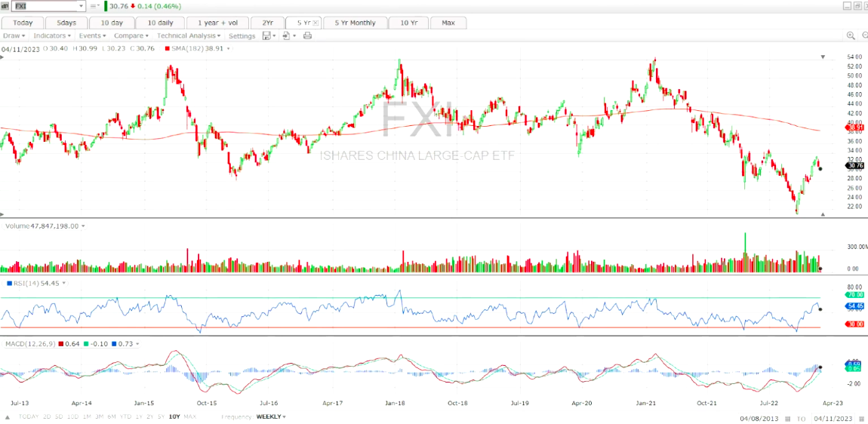This screenshot has width=868, height=424.
Task: Close the 5 Yr tab
Action: click(315, 23)
